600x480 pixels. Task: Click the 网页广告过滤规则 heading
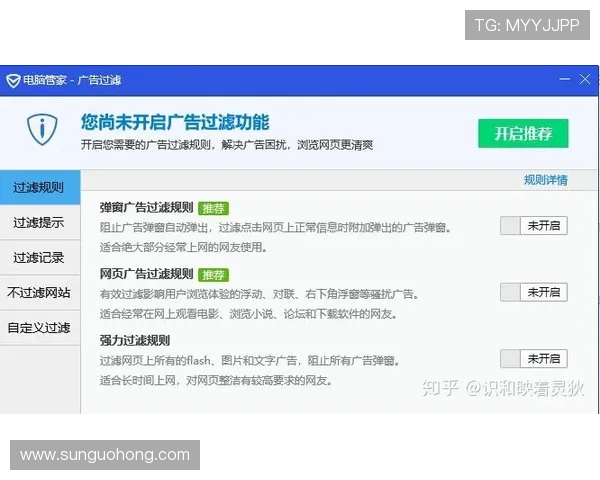click(x=147, y=274)
